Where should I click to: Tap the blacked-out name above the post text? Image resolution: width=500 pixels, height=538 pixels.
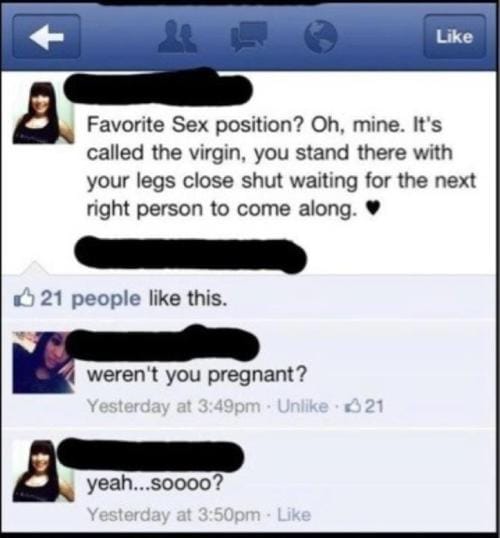159,87
